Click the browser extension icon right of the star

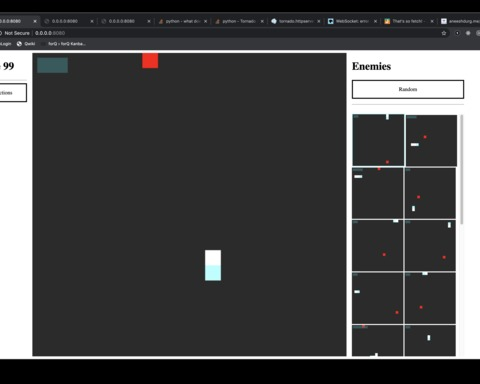click(457, 33)
